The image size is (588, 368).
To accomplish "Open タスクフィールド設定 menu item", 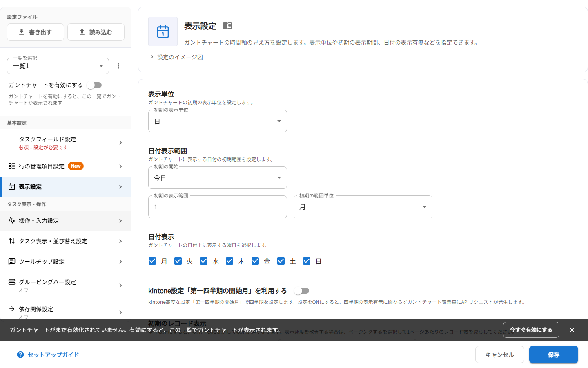I will point(66,143).
